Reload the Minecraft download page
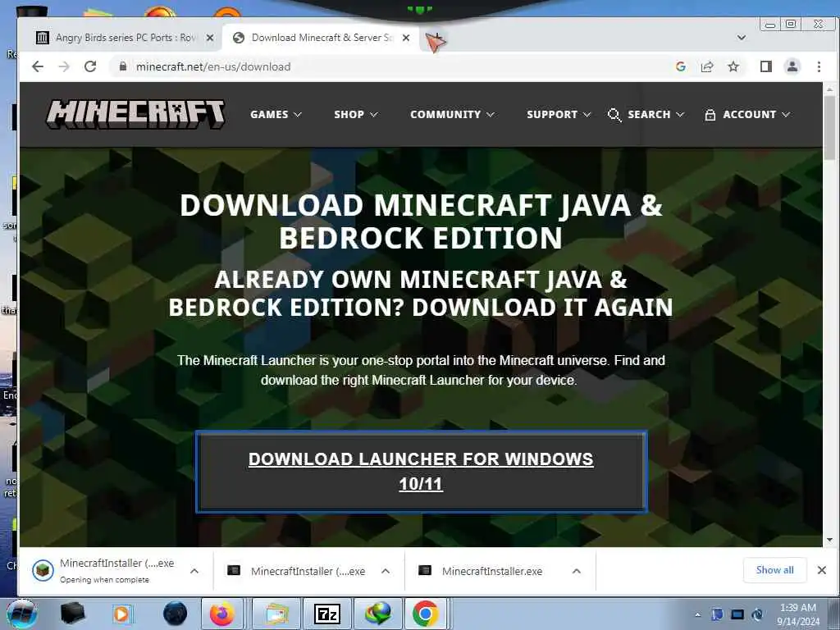840x630 pixels. click(90, 66)
